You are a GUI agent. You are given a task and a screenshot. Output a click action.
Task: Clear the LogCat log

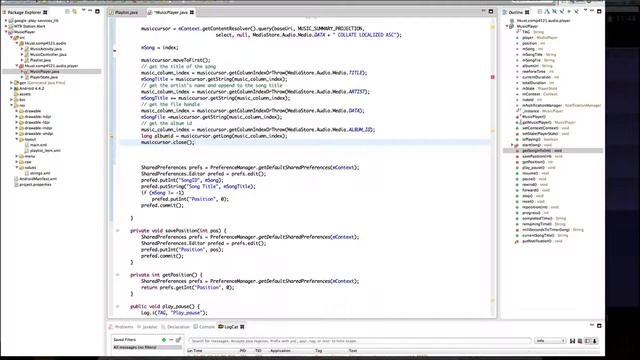click(580, 341)
